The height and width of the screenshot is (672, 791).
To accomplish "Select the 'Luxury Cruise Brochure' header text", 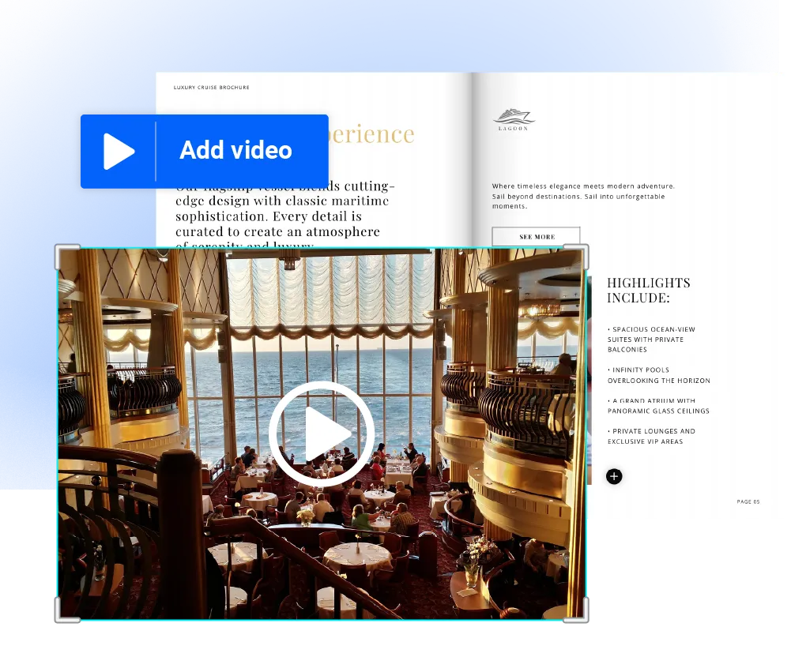I will pos(211,88).
